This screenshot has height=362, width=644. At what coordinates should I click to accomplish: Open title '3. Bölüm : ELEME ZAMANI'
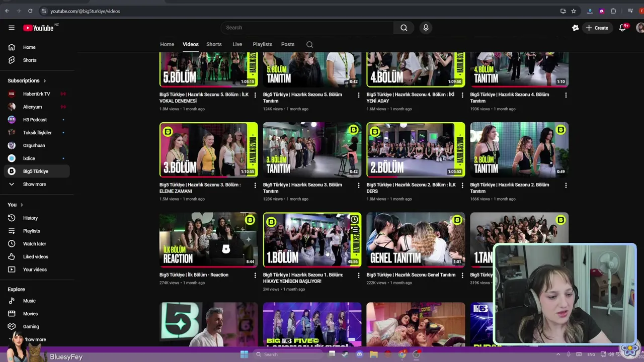point(200,188)
